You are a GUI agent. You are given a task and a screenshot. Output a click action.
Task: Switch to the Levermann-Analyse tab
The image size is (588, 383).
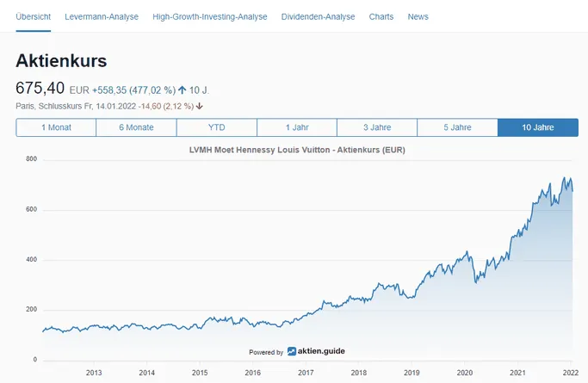click(x=102, y=17)
